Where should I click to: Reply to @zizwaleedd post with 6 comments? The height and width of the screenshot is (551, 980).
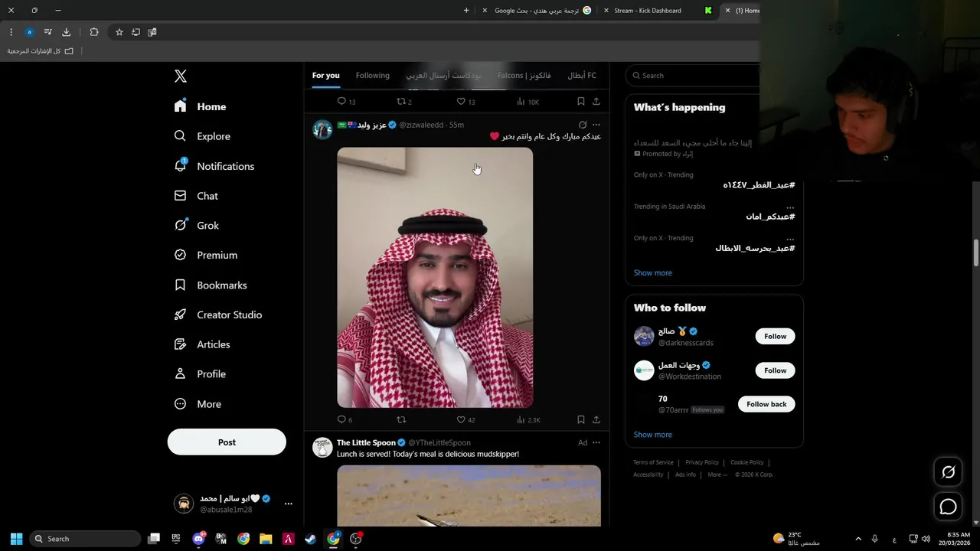pyautogui.click(x=345, y=419)
